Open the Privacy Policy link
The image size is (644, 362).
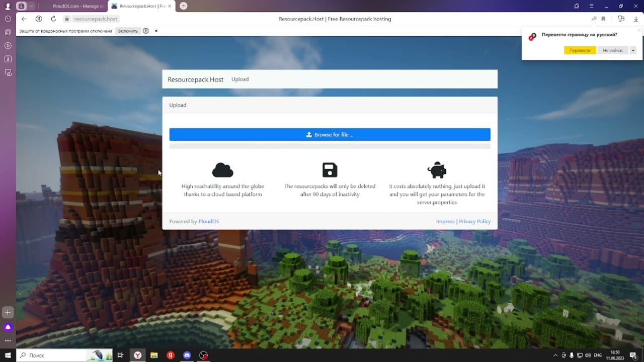(x=474, y=221)
